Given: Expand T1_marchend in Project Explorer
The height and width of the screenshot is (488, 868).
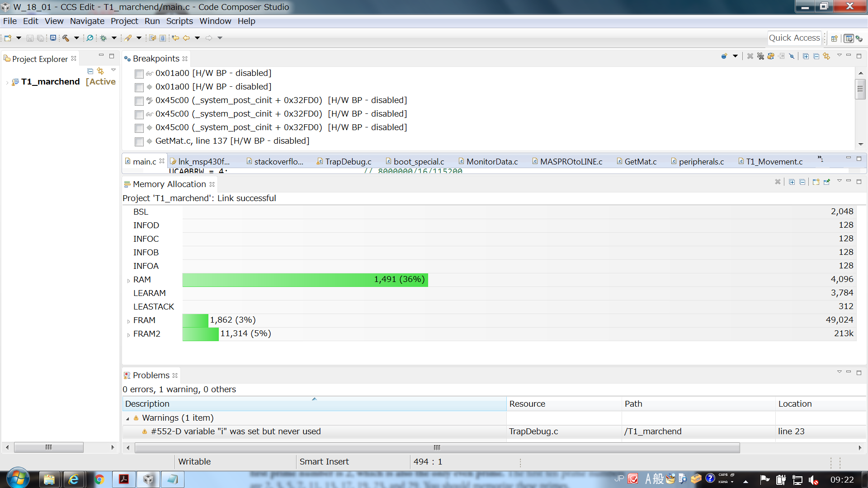Looking at the screenshot, I should tap(7, 82).
